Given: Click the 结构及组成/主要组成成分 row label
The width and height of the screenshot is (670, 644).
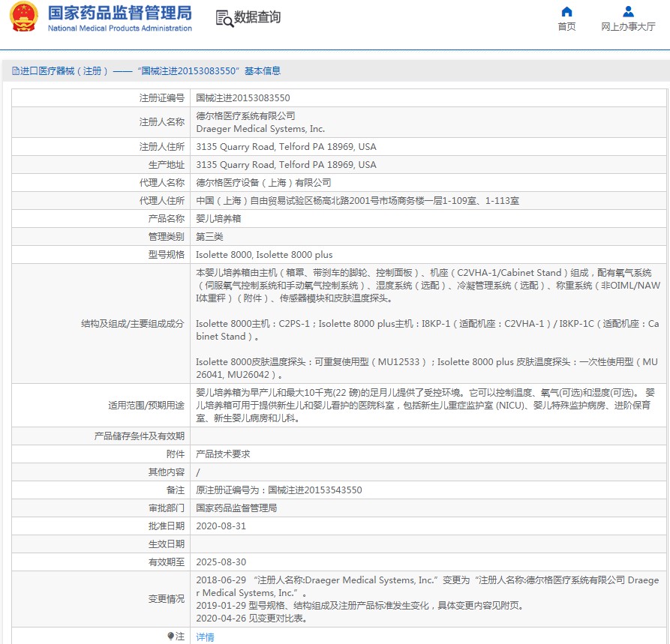Looking at the screenshot, I should [x=133, y=323].
